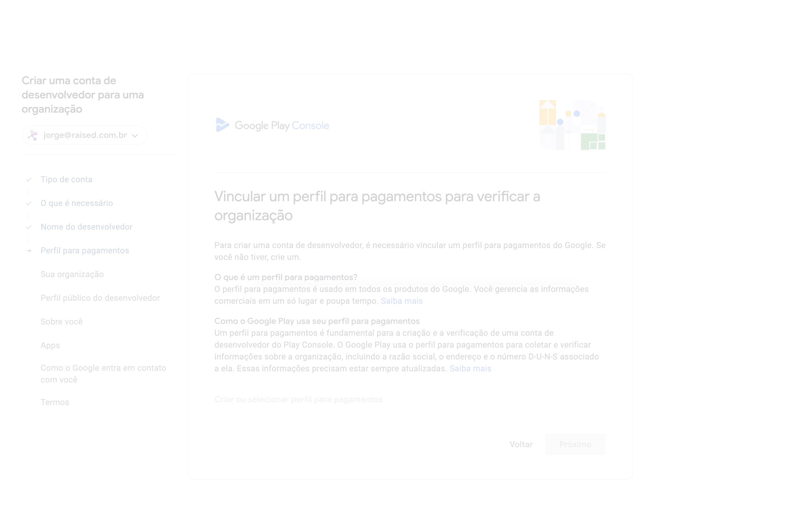Click the checkmark icon next to O que é necessário

pos(29,203)
